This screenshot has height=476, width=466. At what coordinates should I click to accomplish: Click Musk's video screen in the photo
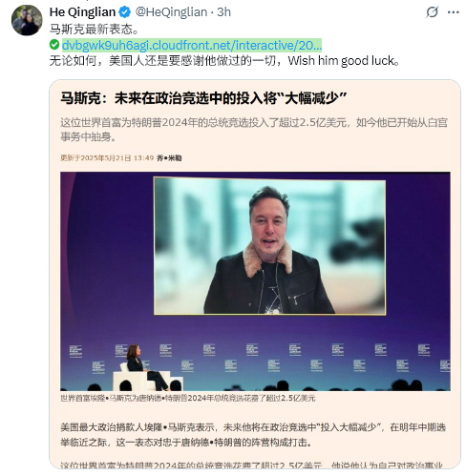click(269, 246)
